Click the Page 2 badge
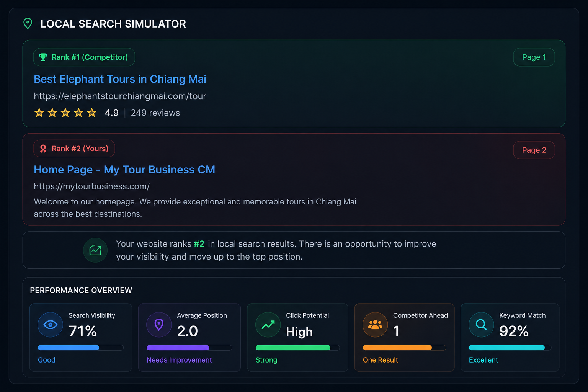This screenshot has width=588, height=392. tap(534, 150)
